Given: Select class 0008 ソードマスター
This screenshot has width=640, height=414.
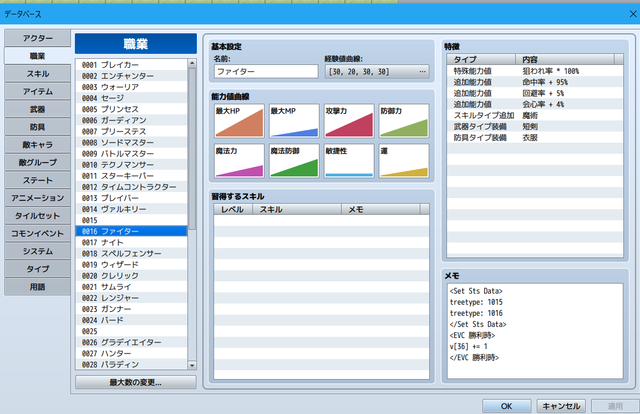Looking at the screenshot, I should (131, 142).
